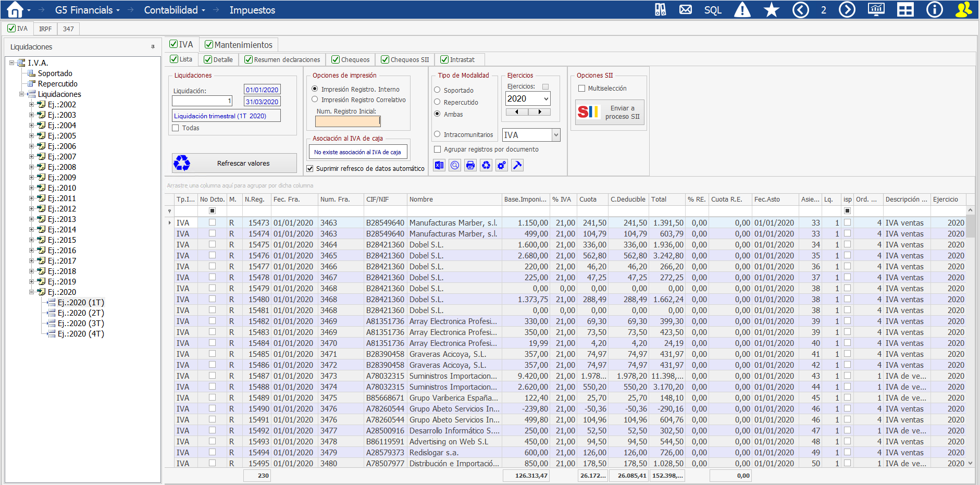980x485 pixels.
Task: Export the list with the Excel icon
Action: click(x=439, y=165)
